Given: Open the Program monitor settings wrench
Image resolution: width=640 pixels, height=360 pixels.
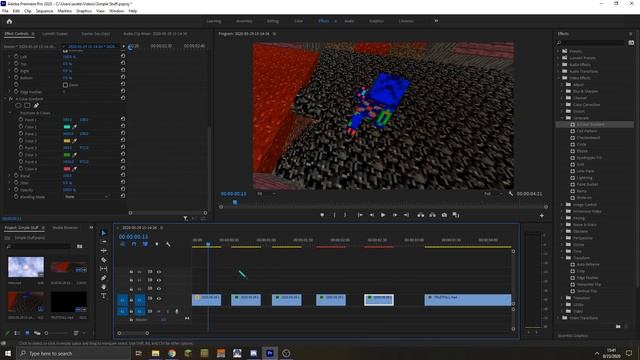Looking at the screenshot, I should tap(511, 193).
